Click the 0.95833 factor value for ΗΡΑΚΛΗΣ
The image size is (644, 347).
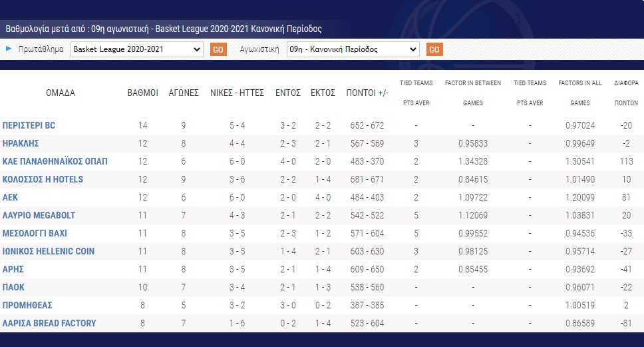click(473, 143)
